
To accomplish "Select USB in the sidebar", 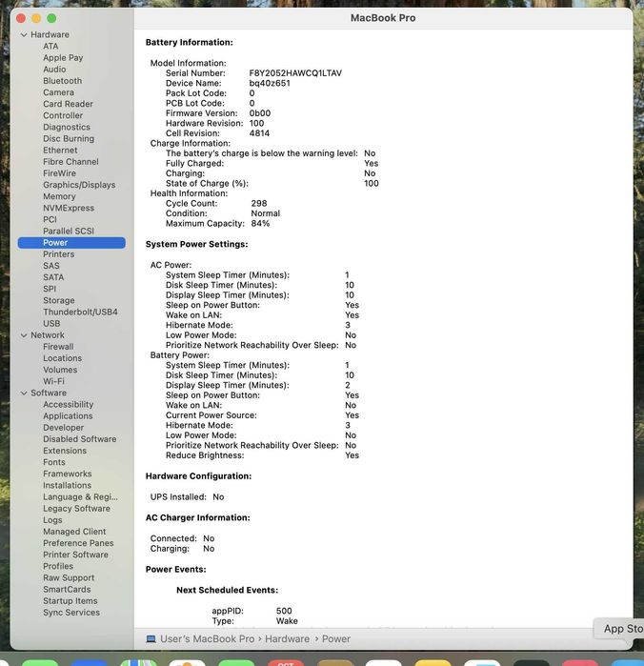I will click(x=51, y=324).
